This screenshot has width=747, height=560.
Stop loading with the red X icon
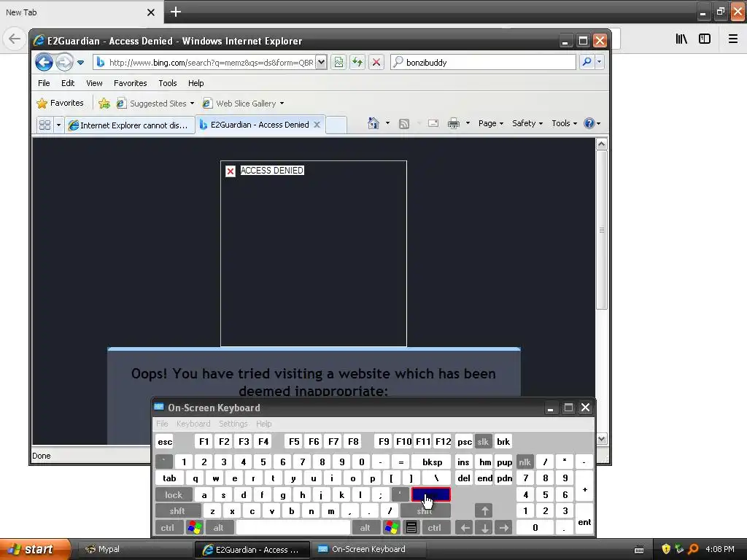376,62
